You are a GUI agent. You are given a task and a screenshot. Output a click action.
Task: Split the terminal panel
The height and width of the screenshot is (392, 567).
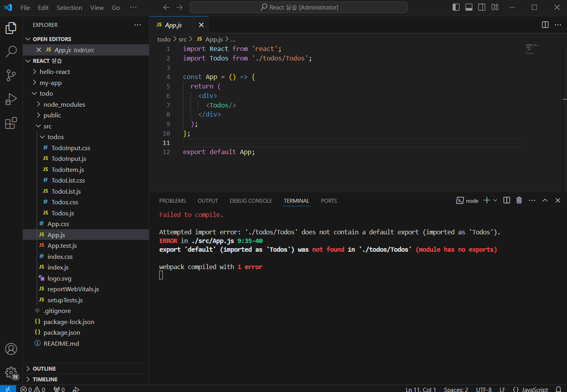507,200
